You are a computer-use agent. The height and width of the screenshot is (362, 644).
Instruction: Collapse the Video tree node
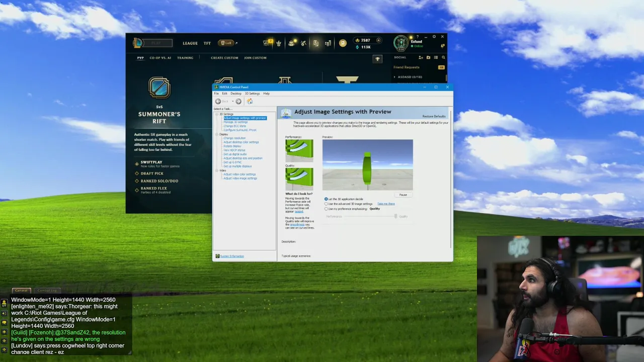pyautogui.click(x=217, y=170)
